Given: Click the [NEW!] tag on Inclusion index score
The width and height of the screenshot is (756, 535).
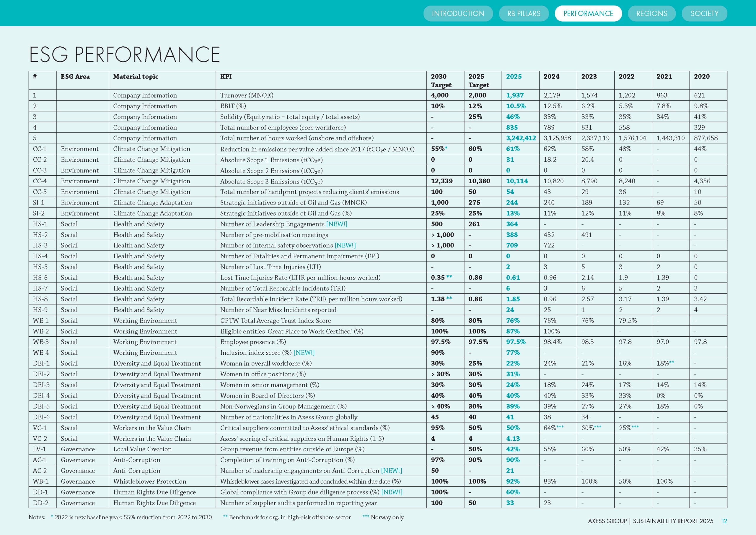Looking at the screenshot, I should click(304, 353).
